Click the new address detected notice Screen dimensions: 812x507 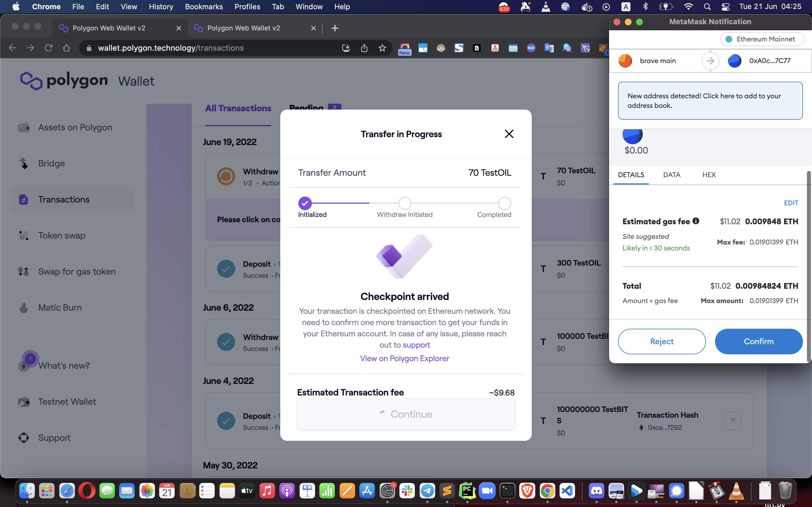click(710, 101)
